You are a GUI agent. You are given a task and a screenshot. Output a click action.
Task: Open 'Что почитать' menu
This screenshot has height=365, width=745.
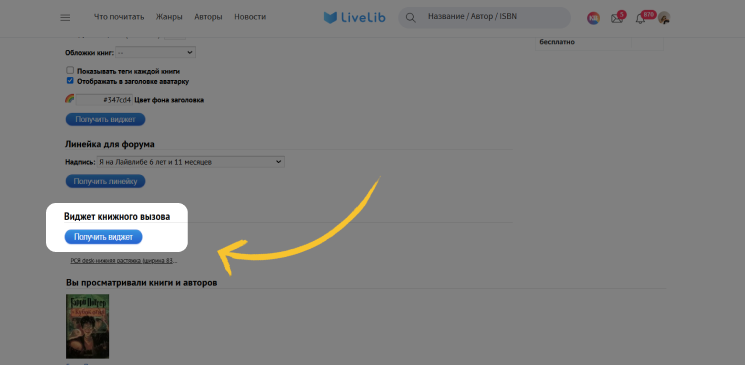(119, 17)
